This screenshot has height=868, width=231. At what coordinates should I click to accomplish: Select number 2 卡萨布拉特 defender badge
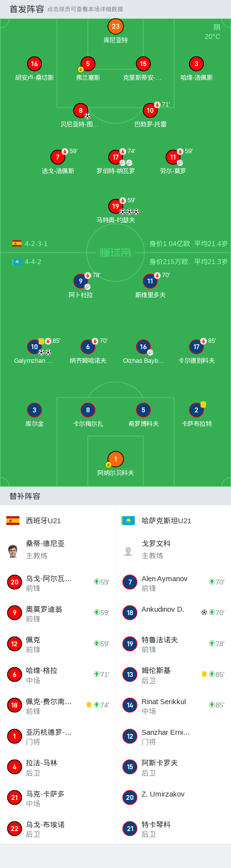[x=196, y=410]
